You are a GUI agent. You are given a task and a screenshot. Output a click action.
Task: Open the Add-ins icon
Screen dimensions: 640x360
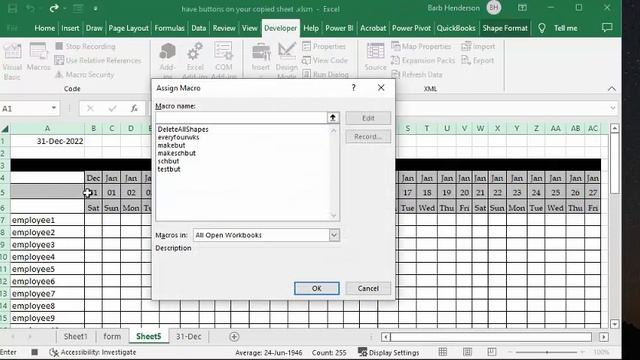click(167, 60)
